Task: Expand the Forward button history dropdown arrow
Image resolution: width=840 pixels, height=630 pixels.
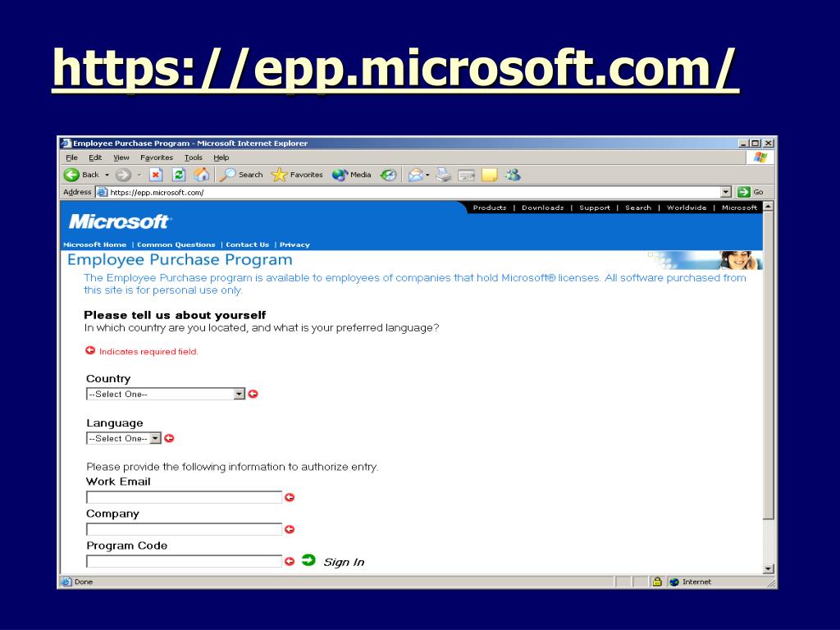Action: coord(139,176)
